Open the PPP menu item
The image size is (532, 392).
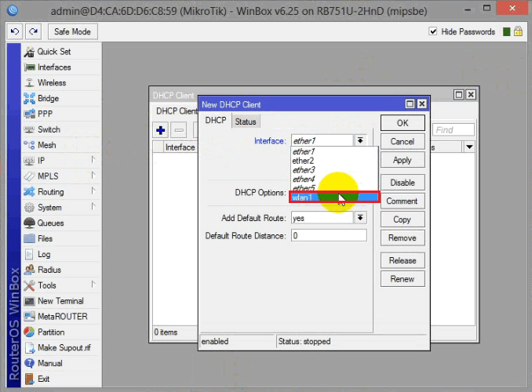[x=62, y=114]
